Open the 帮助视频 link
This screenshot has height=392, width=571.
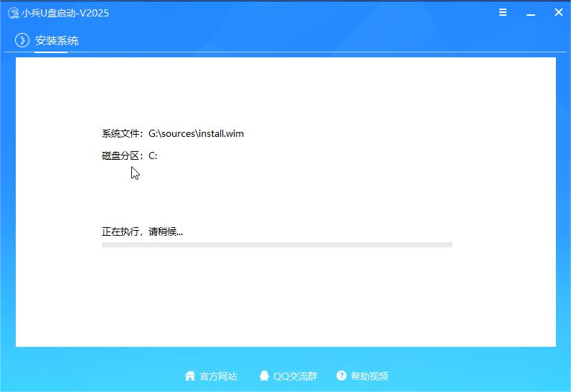click(369, 376)
